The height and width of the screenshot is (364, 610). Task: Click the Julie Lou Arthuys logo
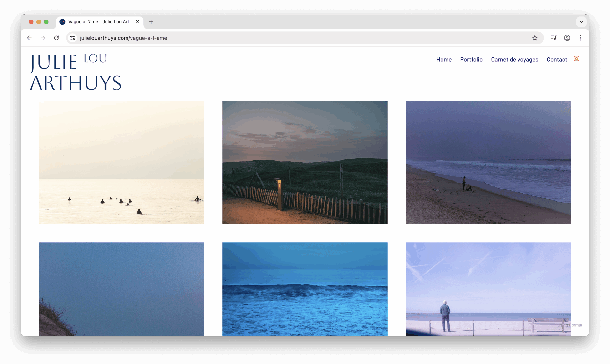click(76, 72)
